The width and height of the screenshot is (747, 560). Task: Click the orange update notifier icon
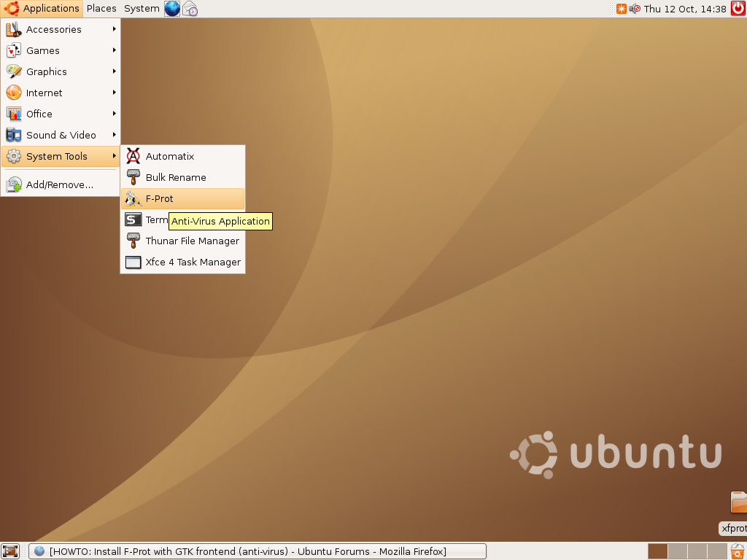[622, 9]
